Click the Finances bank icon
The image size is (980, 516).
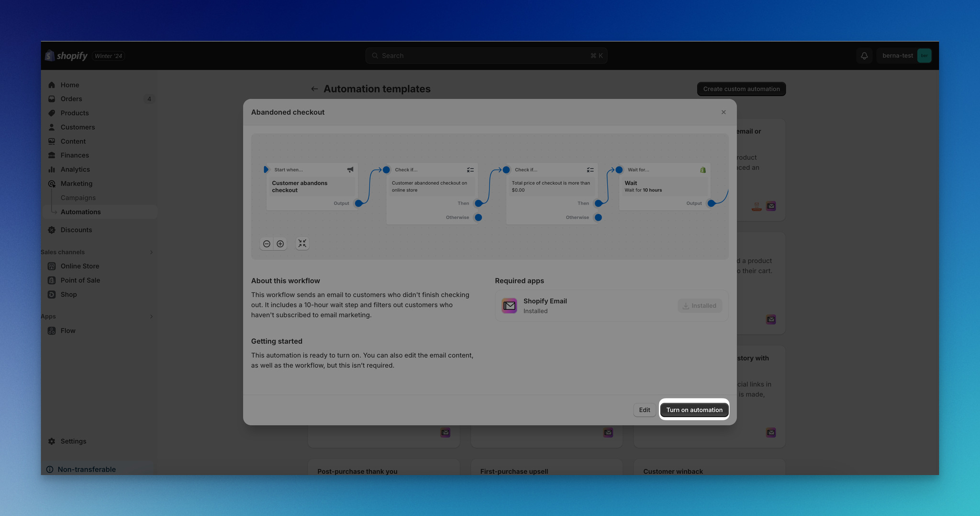point(52,155)
